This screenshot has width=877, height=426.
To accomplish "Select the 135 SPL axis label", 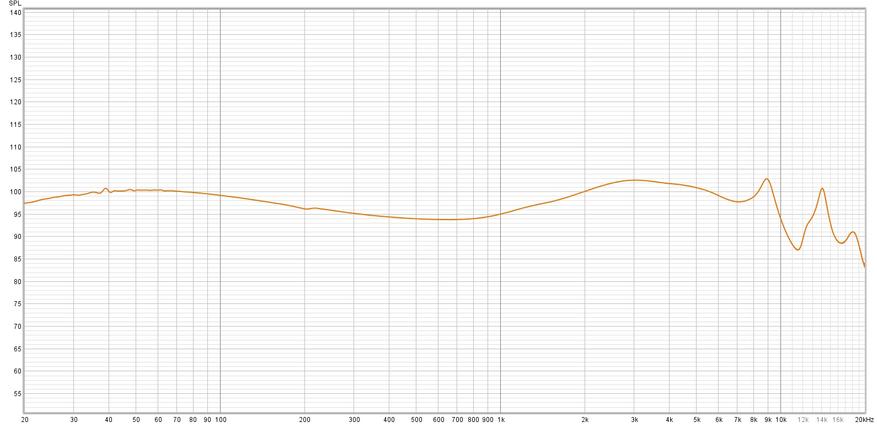I will click(15, 35).
